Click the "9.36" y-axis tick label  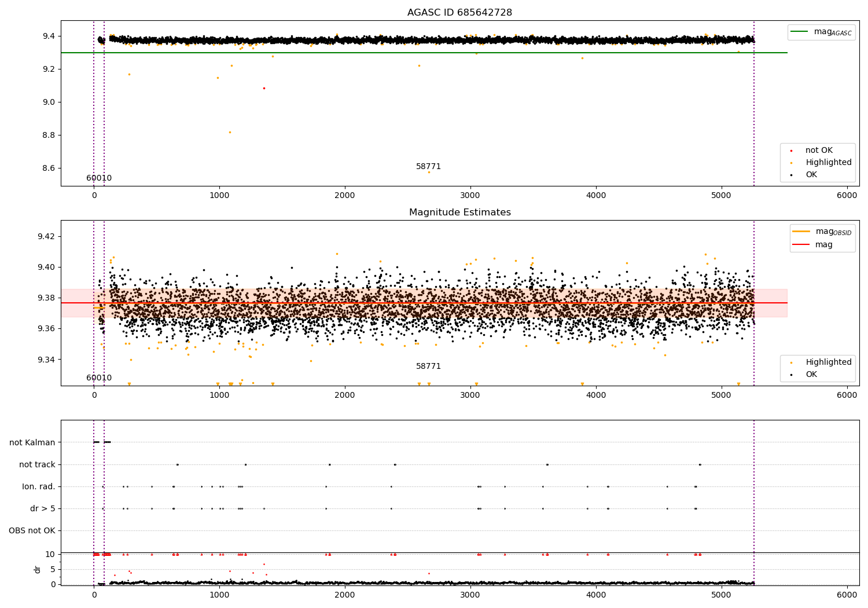[x=46, y=329]
